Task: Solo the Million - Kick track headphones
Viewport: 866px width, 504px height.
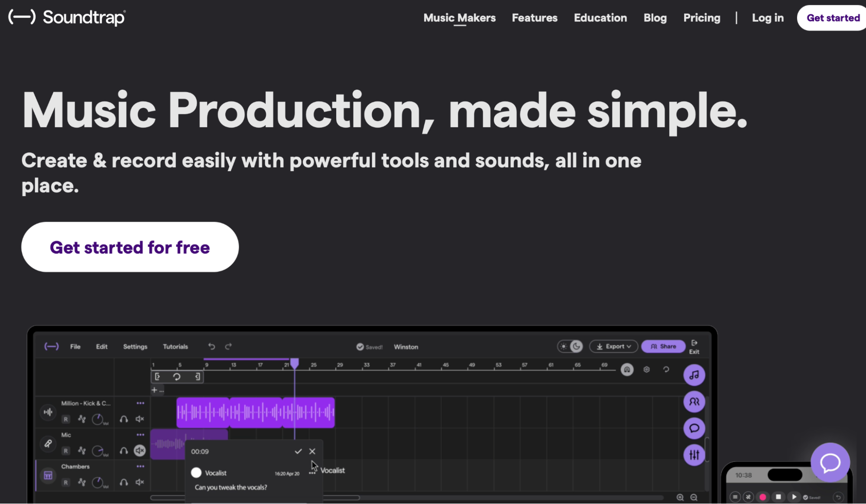Action: click(x=124, y=419)
